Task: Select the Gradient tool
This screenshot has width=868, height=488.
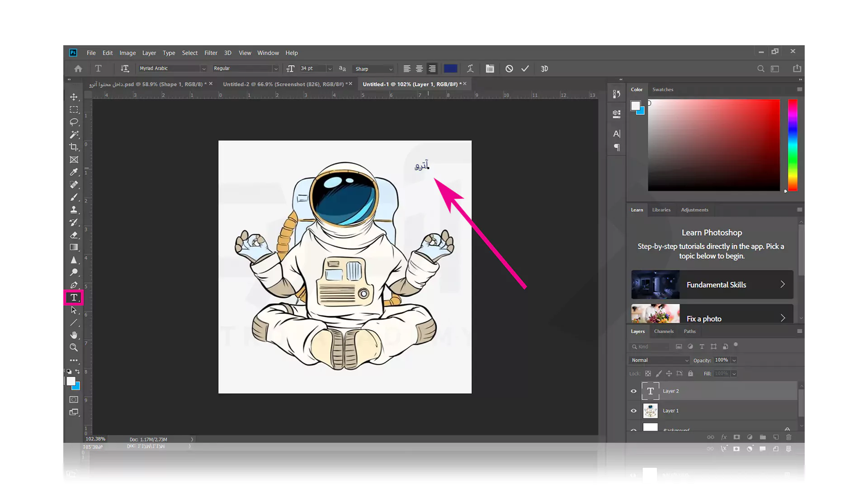Action: pyautogui.click(x=74, y=248)
